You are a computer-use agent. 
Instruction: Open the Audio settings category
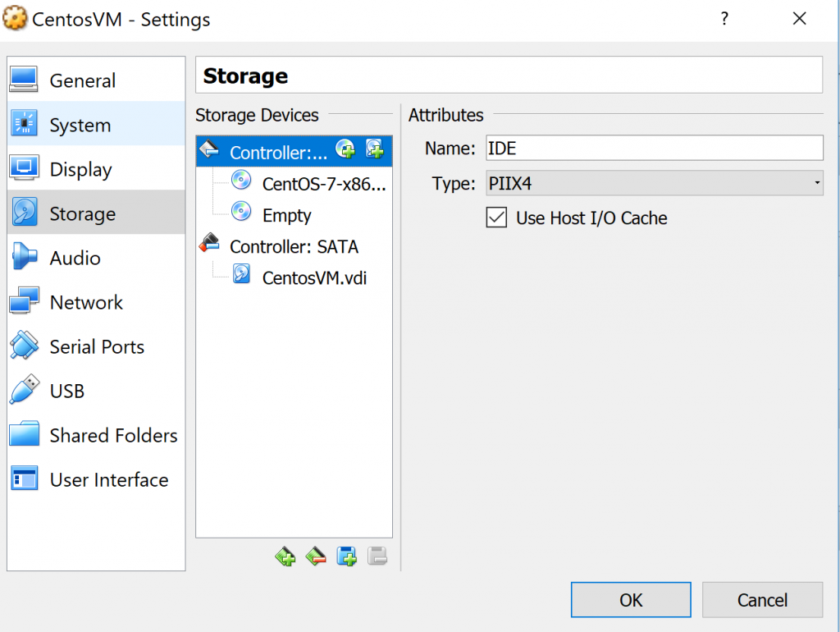click(97, 257)
